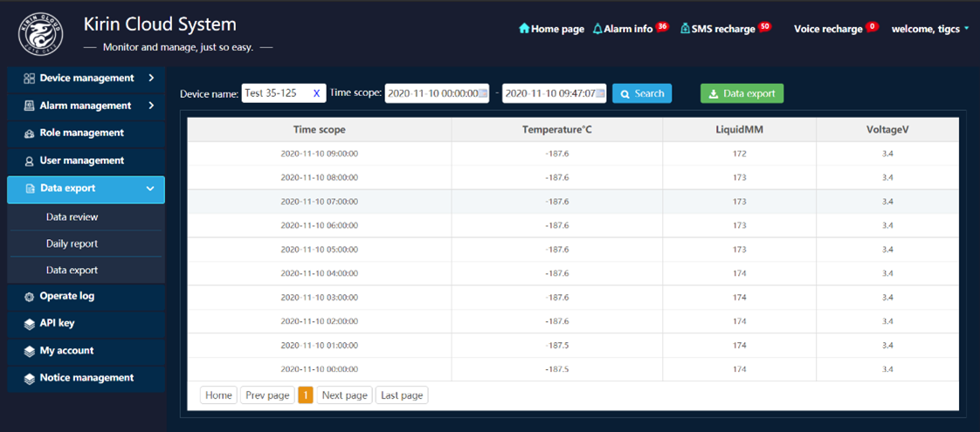Click the My account layers icon

tap(29, 352)
